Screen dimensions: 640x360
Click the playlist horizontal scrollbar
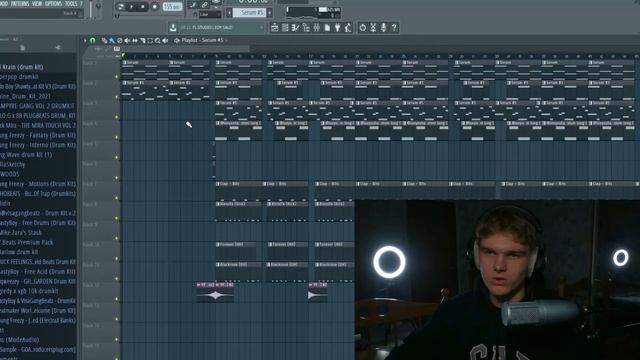186,49
